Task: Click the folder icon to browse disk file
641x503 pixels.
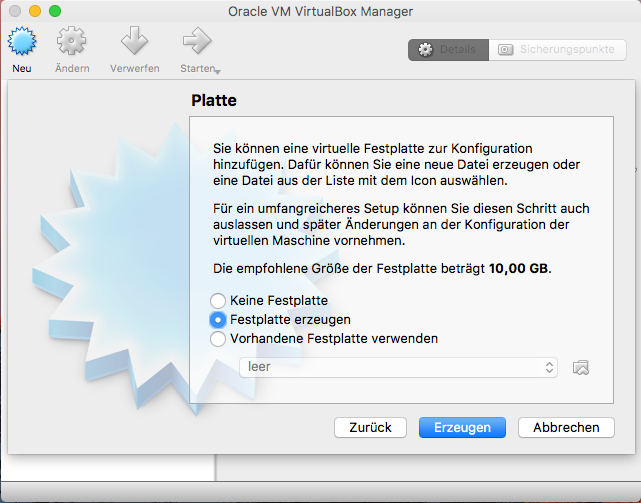Action: (x=581, y=367)
